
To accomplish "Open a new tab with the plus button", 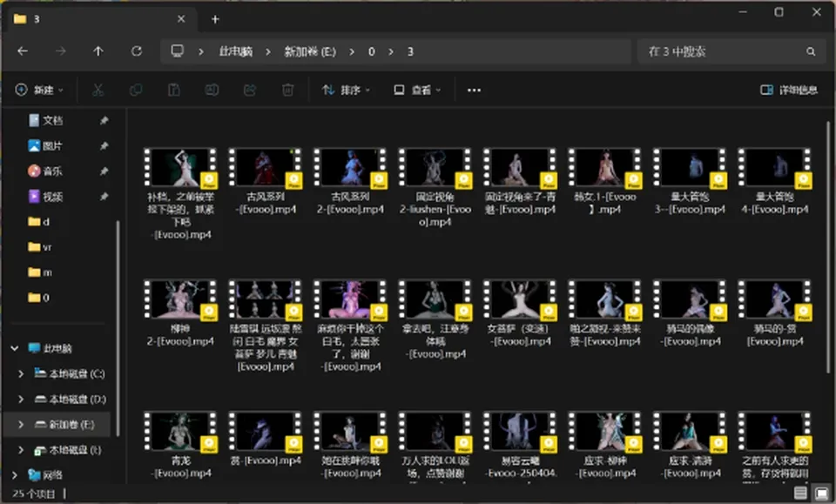I will 215,20.
